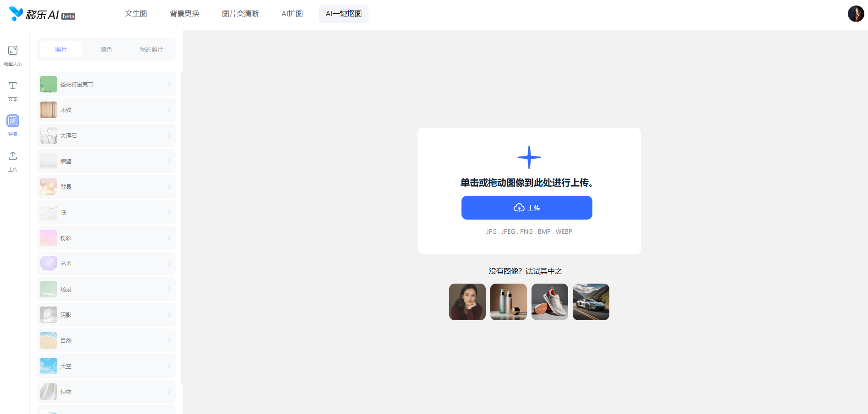The image size is (868, 414).
Task: Expand the 散景 category chevron
Action: coord(169,187)
